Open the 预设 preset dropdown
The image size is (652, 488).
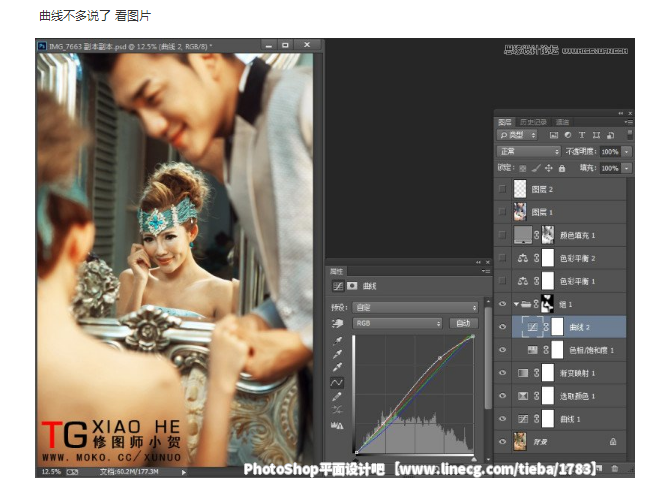tap(415, 308)
